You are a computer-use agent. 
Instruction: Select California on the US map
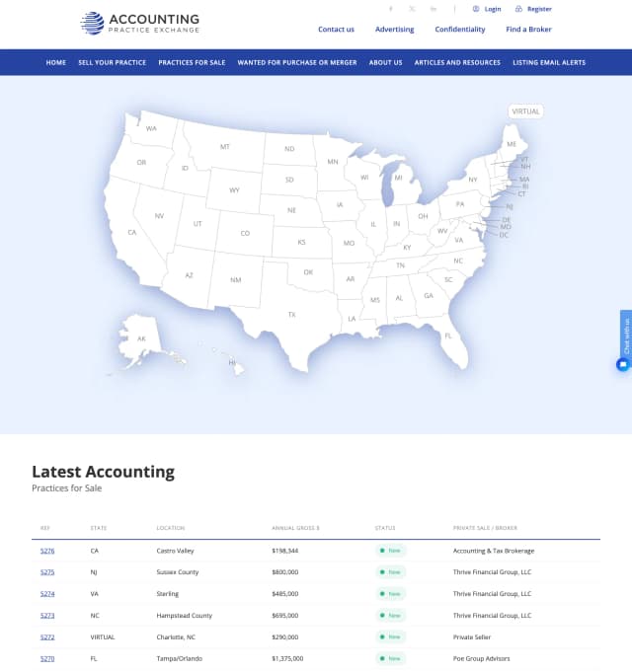tap(132, 233)
